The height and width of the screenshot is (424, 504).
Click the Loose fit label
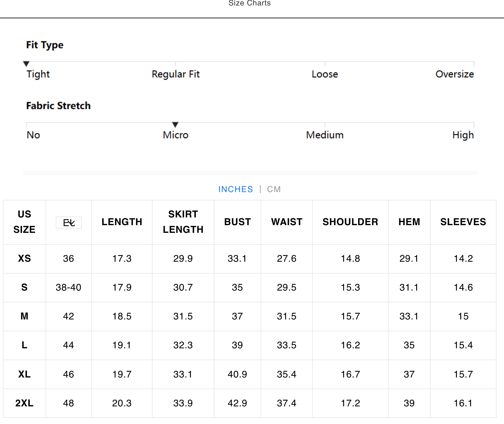pyautogui.click(x=324, y=74)
